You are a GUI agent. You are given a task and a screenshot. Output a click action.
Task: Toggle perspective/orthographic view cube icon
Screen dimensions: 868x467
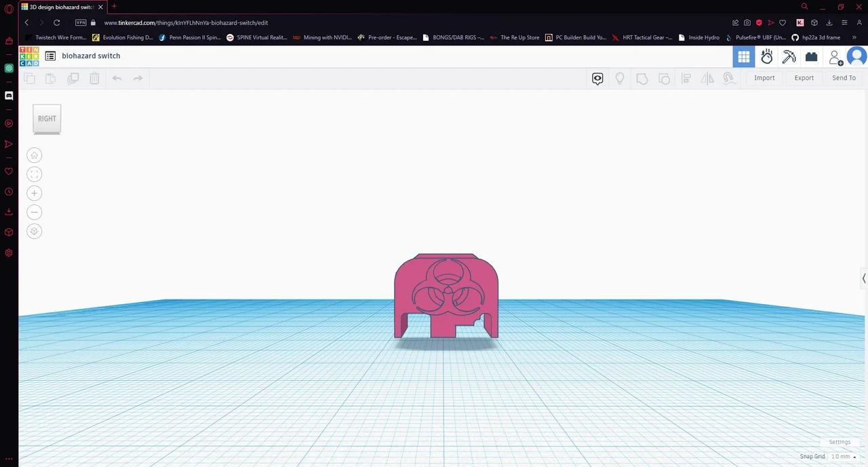pyautogui.click(x=35, y=231)
